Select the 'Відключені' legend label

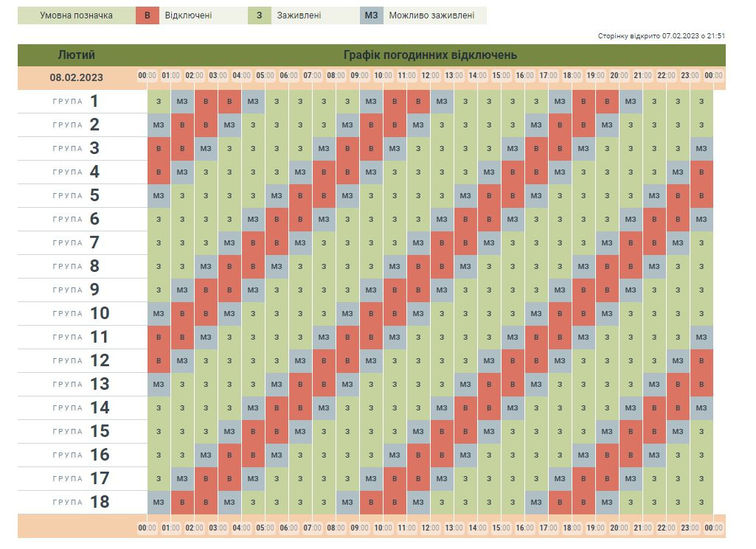188,15
